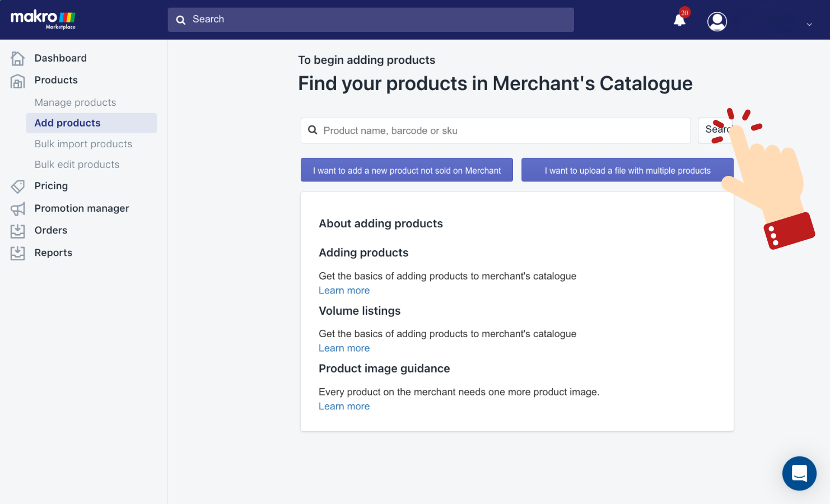The height and width of the screenshot is (504, 830).
Task: Focus the Product name, barcode or sku field
Action: pyautogui.click(x=496, y=130)
